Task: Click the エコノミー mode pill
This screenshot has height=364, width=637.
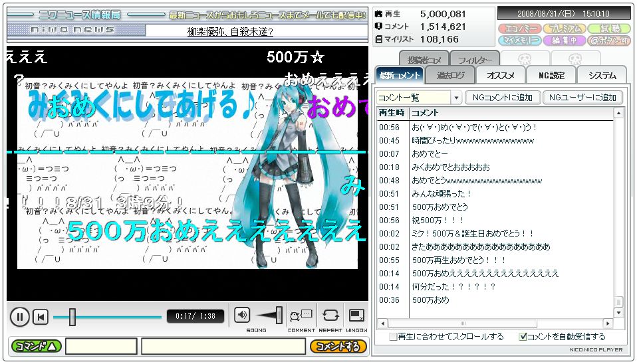Action: point(519,29)
